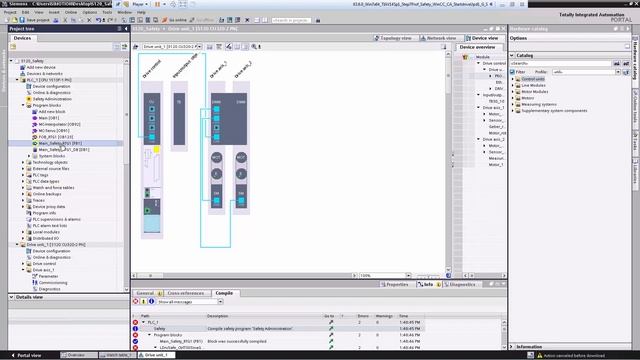The image size is (640, 360).
Task: Select the drive control CU module graphic
Action: click(x=152, y=118)
